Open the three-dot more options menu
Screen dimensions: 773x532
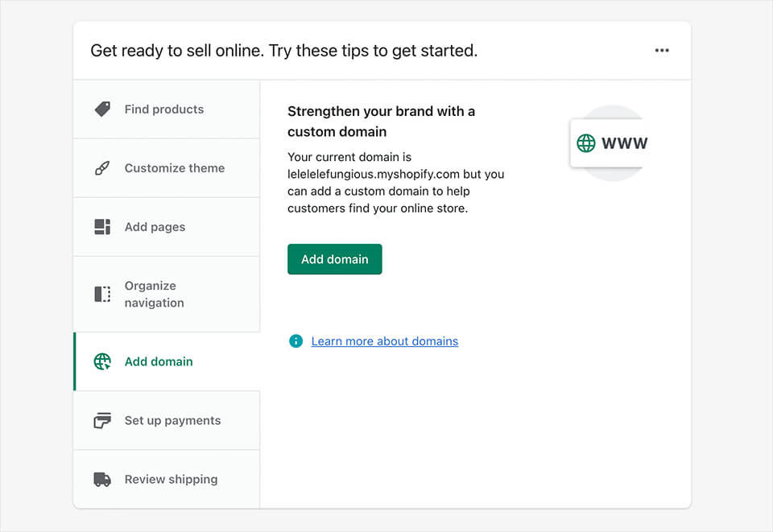pyautogui.click(x=662, y=51)
